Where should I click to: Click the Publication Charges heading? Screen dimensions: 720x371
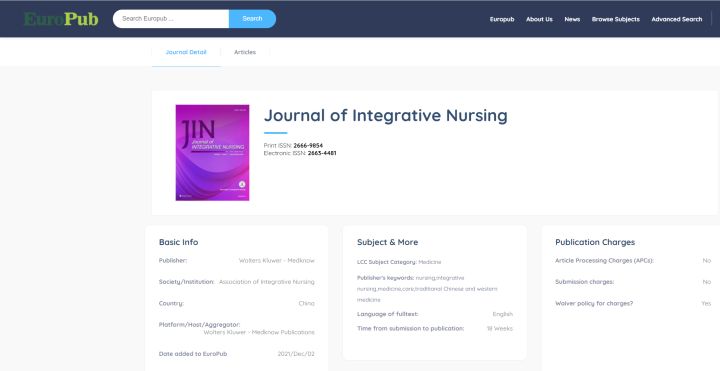point(595,242)
